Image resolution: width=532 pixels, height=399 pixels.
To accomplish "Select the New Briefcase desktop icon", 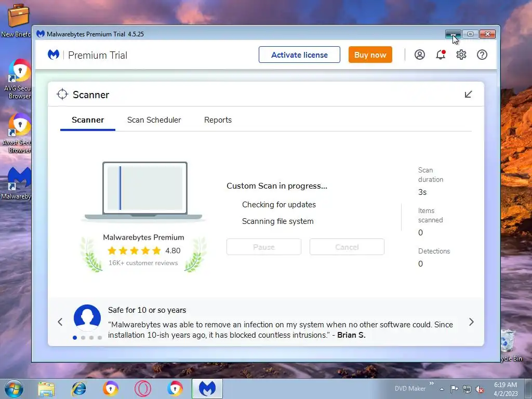I will [16, 20].
